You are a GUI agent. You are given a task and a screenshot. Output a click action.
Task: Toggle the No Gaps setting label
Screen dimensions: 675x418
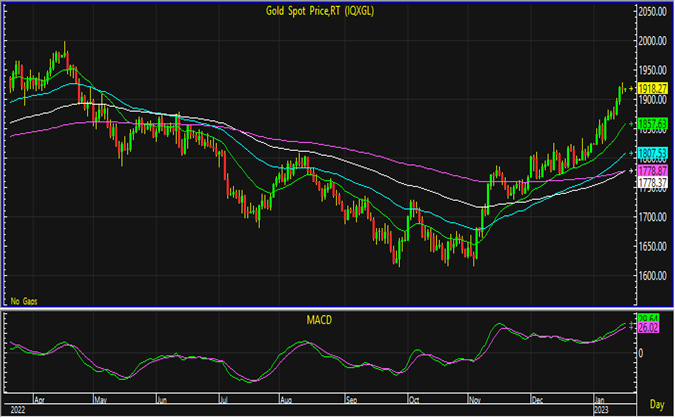(24, 300)
